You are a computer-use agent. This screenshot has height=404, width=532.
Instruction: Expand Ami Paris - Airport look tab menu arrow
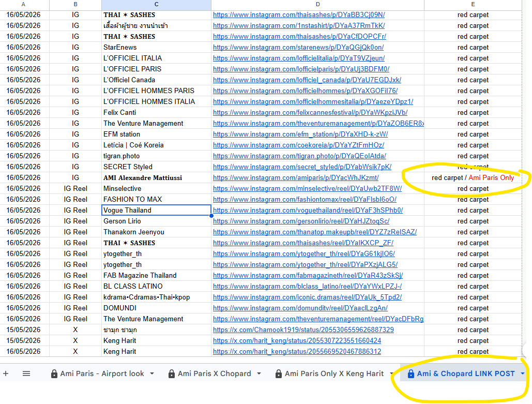click(152, 373)
